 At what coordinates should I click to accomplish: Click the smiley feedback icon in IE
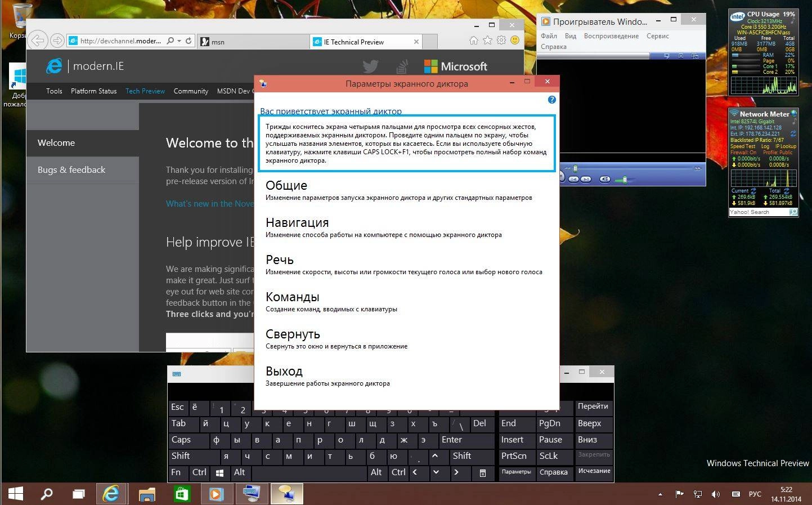coord(515,41)
